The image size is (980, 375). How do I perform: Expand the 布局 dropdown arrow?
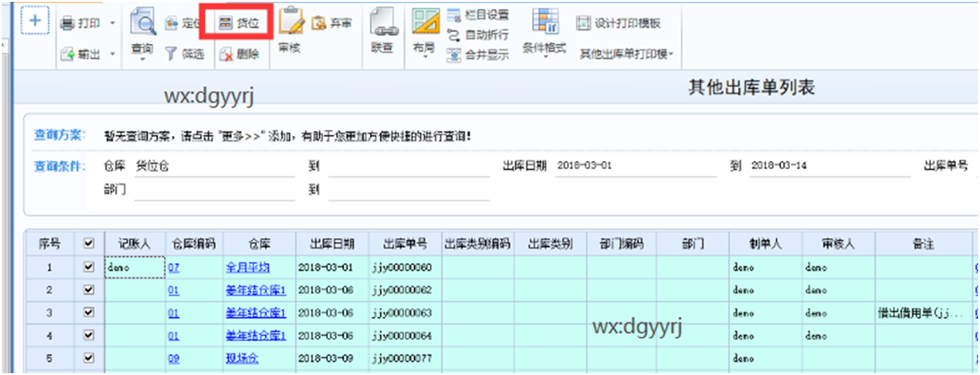click(x=425, y=58)
